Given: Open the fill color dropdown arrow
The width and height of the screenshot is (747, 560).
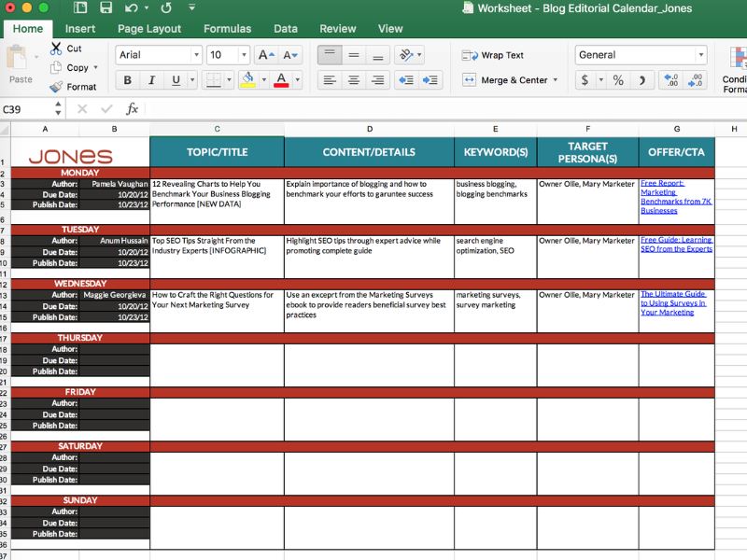Looking at the screenshot, I should pyautogui.click(x=264, y=79).
